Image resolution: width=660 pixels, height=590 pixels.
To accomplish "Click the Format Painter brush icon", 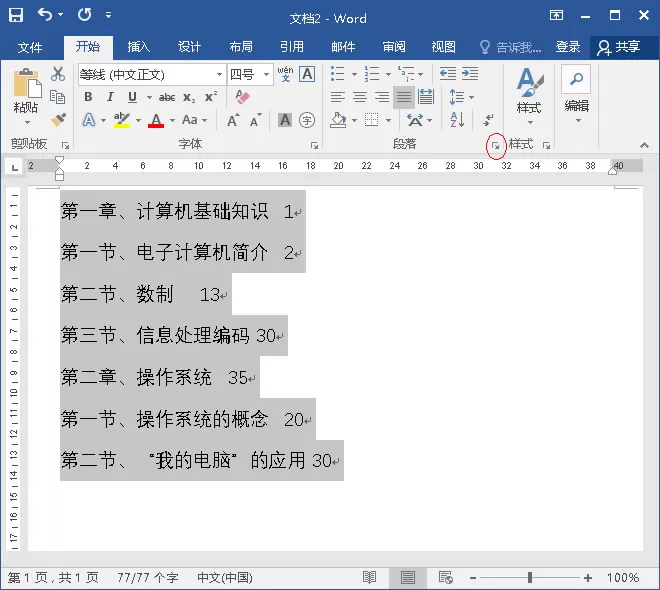I will tap(59, 120).
